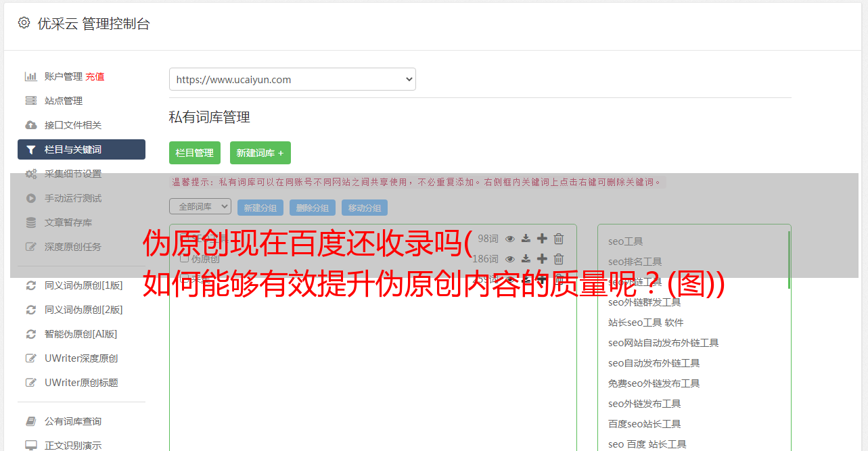Click the refresh icon for 同义词伪原创[1版]
Image resolution: width=868 pixels, height=451 pixels.
(x=31, y=285)
